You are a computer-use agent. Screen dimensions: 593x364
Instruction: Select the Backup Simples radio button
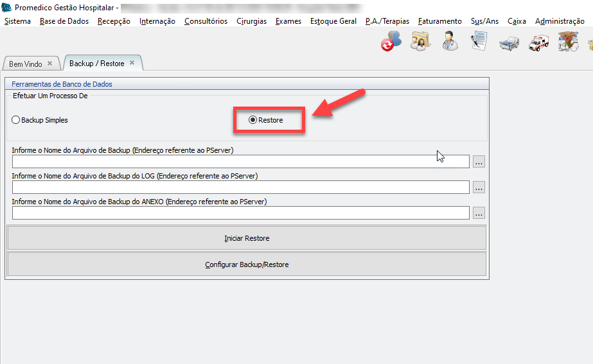pyautogui.click(x=16, y=120)
